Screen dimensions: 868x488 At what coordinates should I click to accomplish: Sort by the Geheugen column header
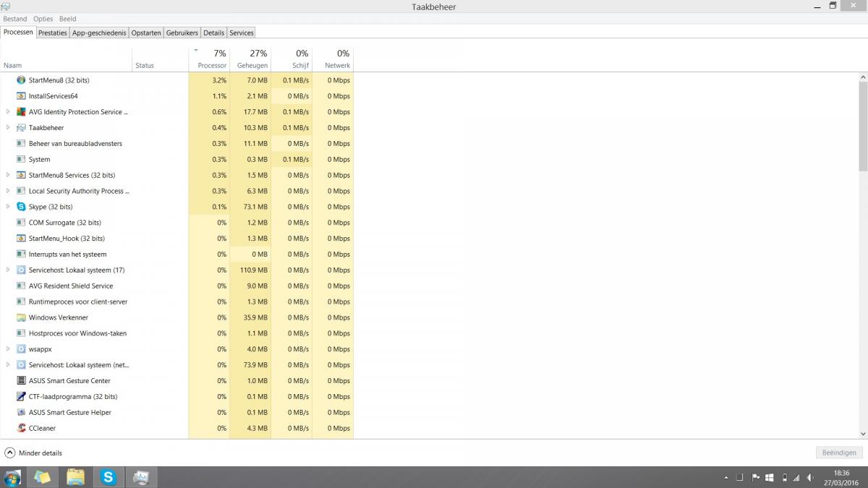pos(250,59)
